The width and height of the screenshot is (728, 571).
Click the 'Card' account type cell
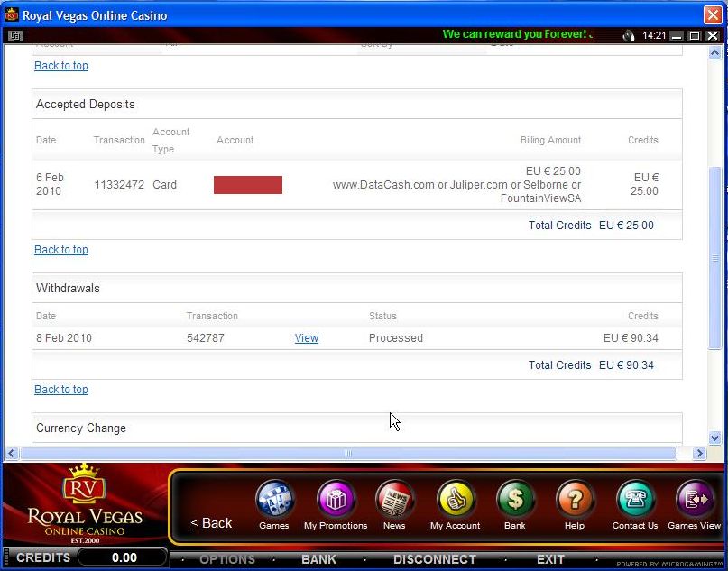point(165,185)
